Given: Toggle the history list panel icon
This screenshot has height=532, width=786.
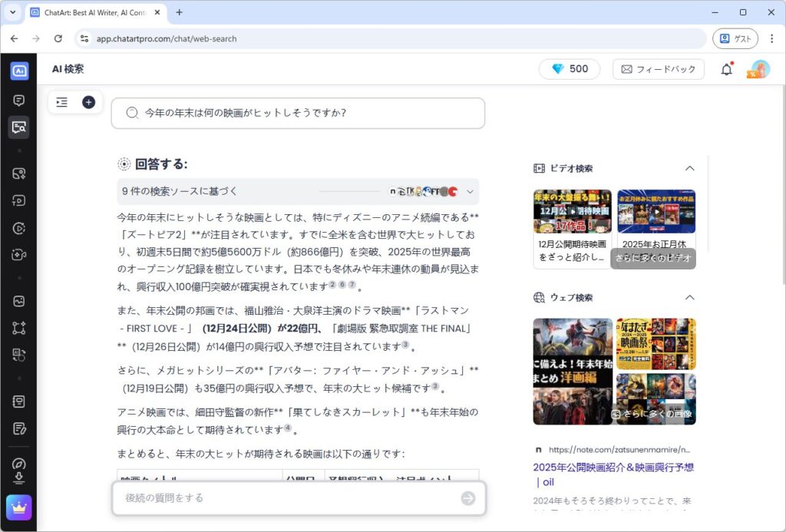Looking at the screenshot, I should (x=62, y=102).
